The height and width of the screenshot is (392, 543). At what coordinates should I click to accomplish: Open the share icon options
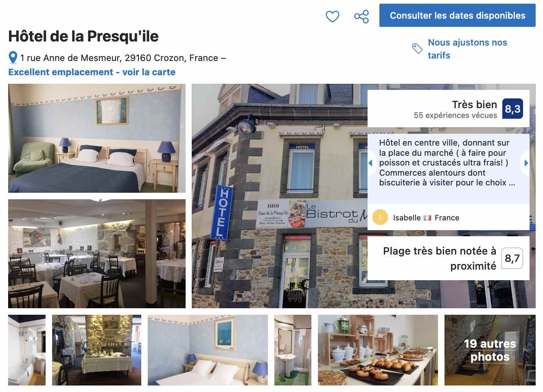(361, 16)
